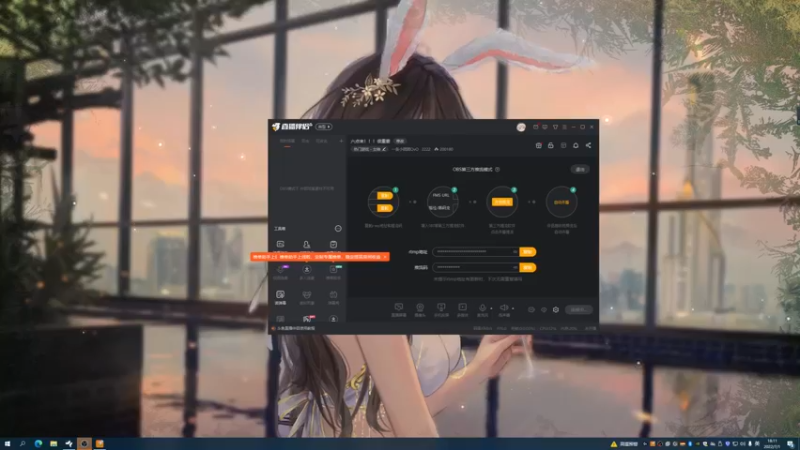Open the notification bell icon in the header
Image resolution: width=800 pixels, height=450 pixels.
[576, 145]
